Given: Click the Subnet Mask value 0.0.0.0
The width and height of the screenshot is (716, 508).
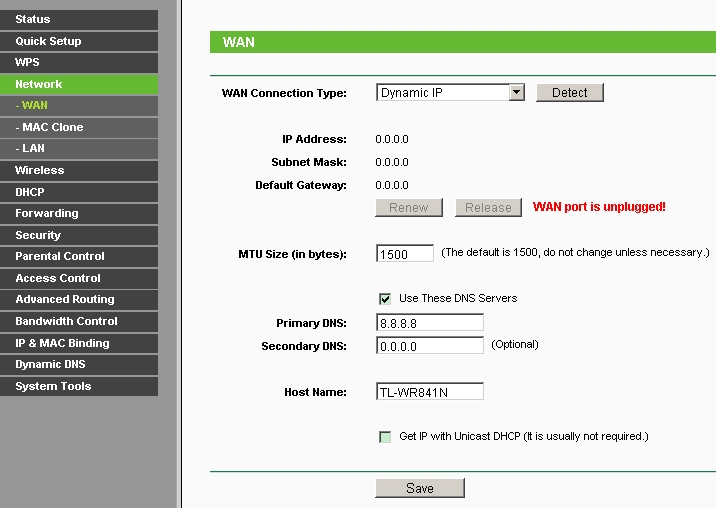Looking at the screenshot, I should 392,162.
